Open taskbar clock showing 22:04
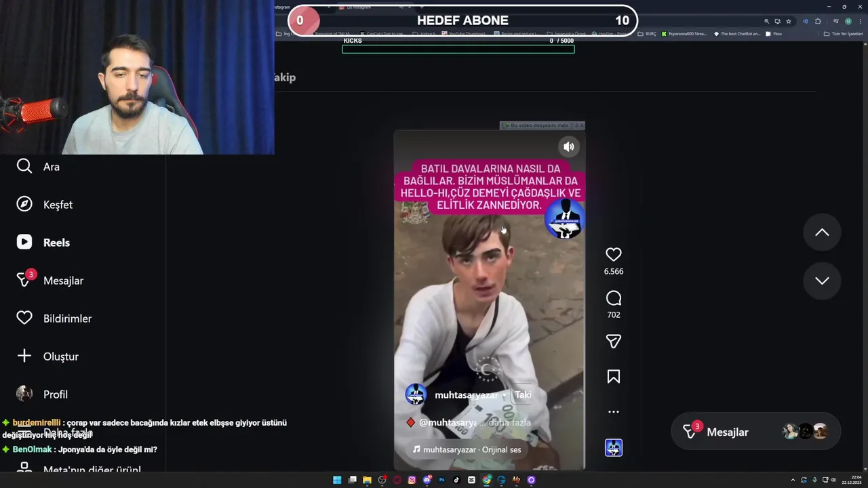 tap(851, 480)
